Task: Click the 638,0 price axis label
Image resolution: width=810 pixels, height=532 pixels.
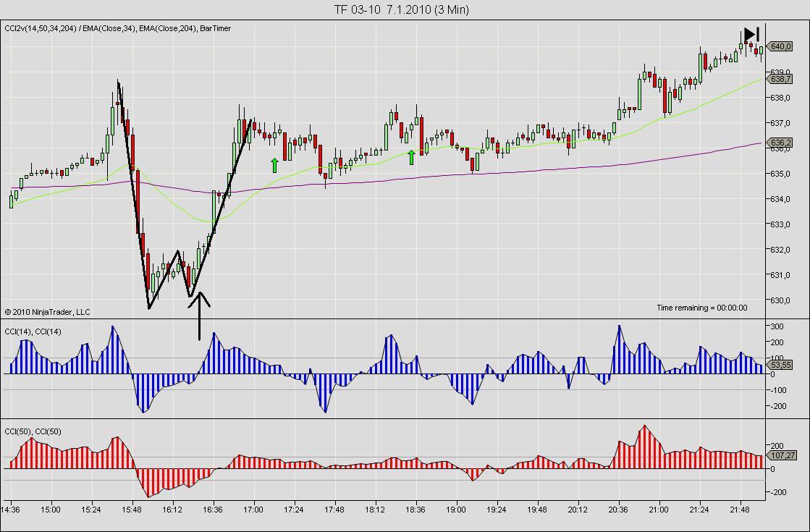Action: click(x=780, y=98)
